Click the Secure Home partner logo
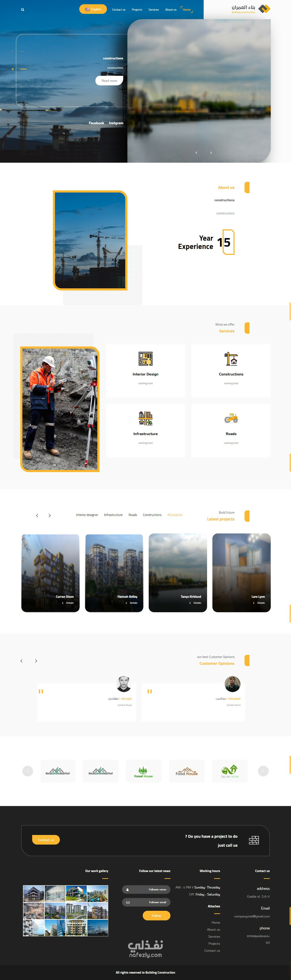 click(x=230, y=771)
